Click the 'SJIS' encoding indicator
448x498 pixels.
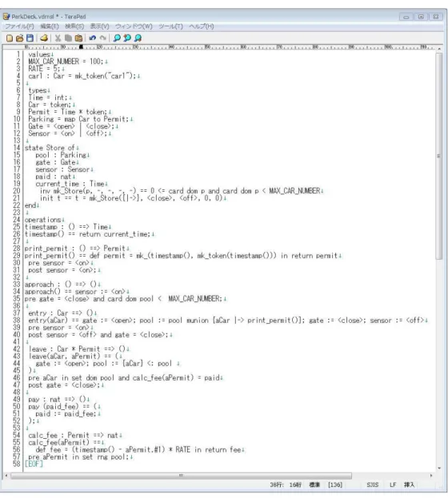pyautogui.click(x=372, y=484)
